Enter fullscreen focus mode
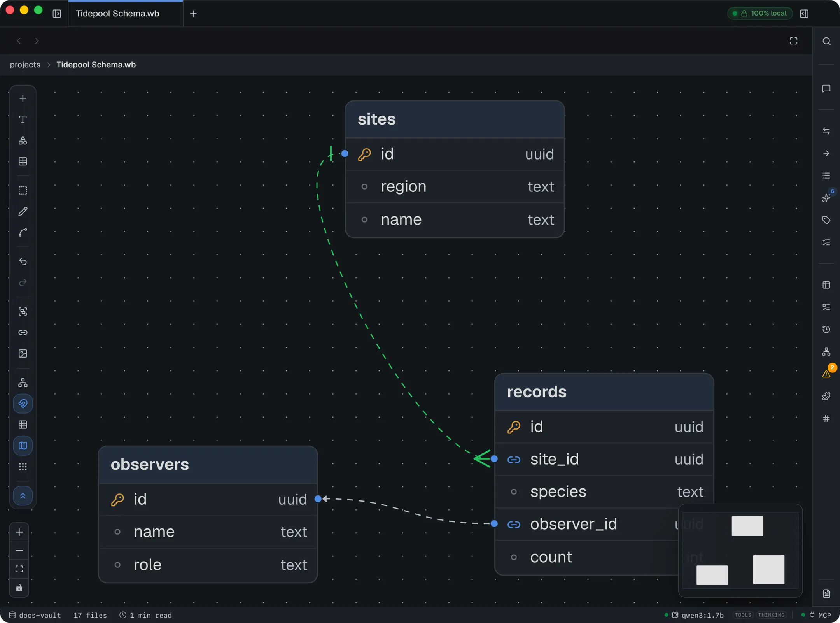 [794, 41]
